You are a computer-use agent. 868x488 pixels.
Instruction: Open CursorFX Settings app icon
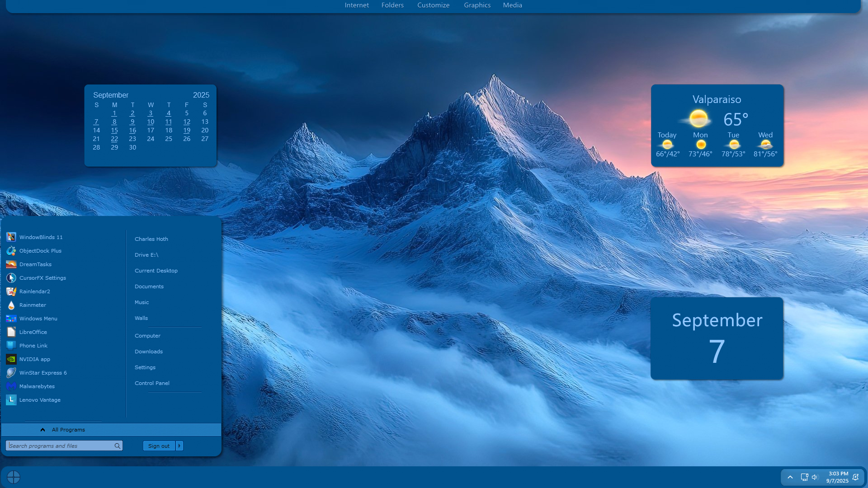pyautogui.click(x=11, y=278)
